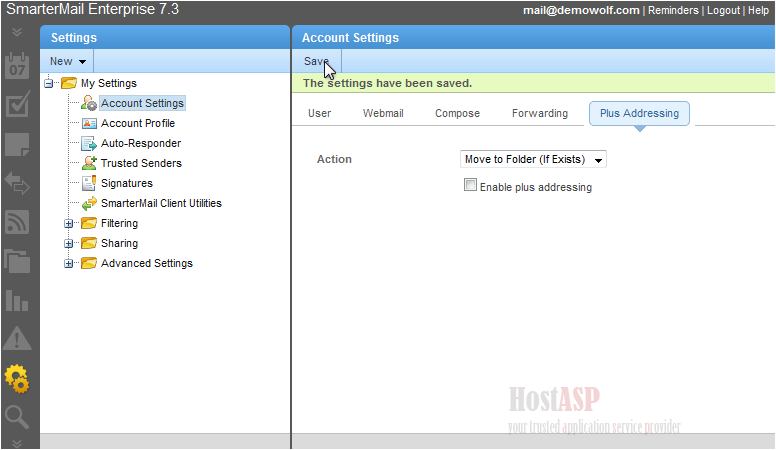Open the Reminders link
Image resolution: width=776 pixels, height=450 pixels.
[673, 10]
